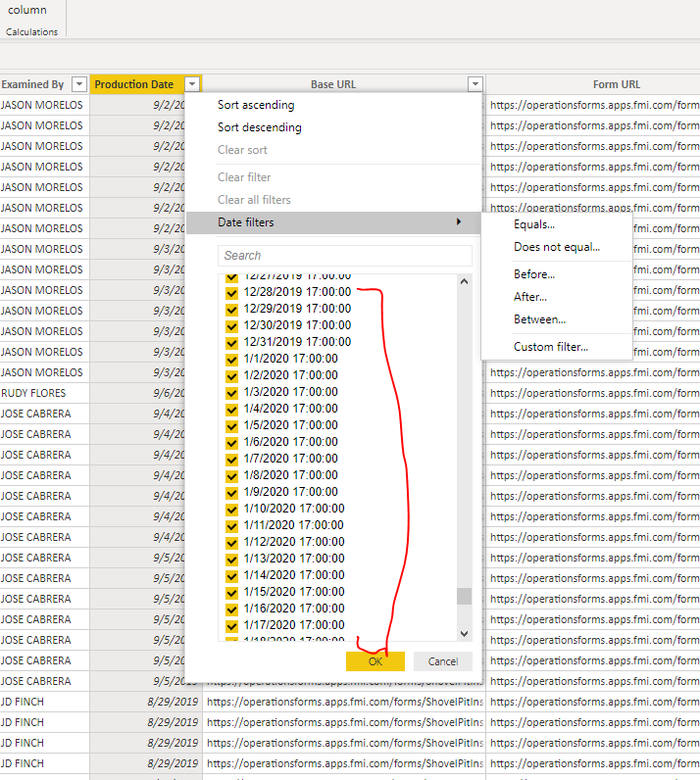Uncheck 1/4/2020 17:00:00

[231, 410]
